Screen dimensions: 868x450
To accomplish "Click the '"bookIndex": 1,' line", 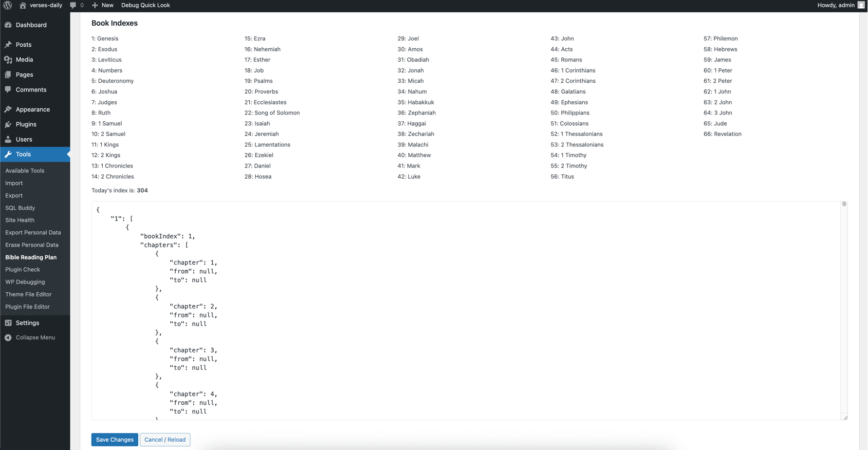I will coord(167,236).
